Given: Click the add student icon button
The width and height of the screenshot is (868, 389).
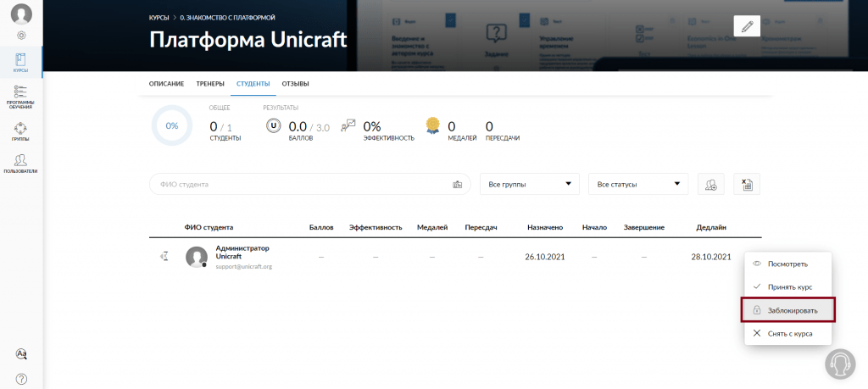Looking at the screenshot, I should coord(711,184).
